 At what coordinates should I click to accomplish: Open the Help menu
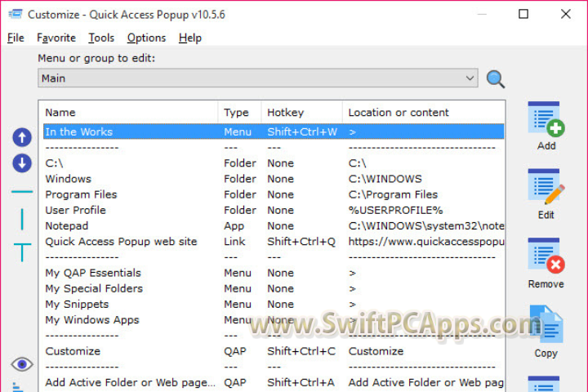190,38
